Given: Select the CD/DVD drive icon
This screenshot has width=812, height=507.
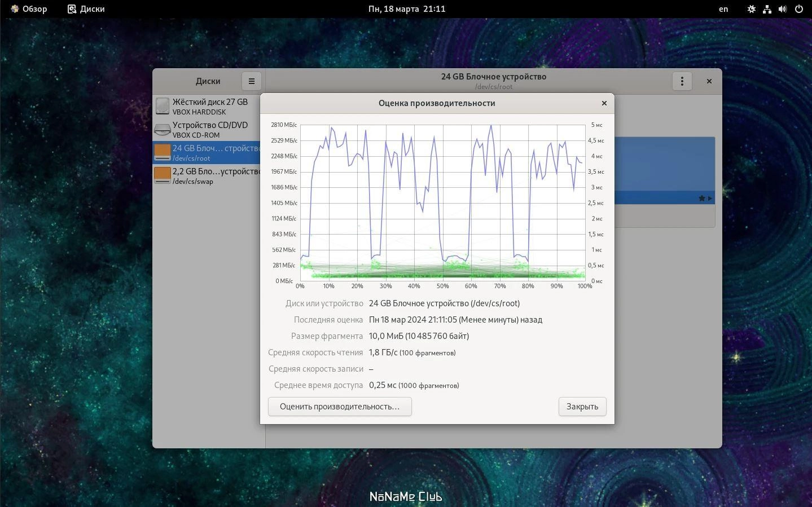Looking at the screenshot, I should tap(163, 130).
